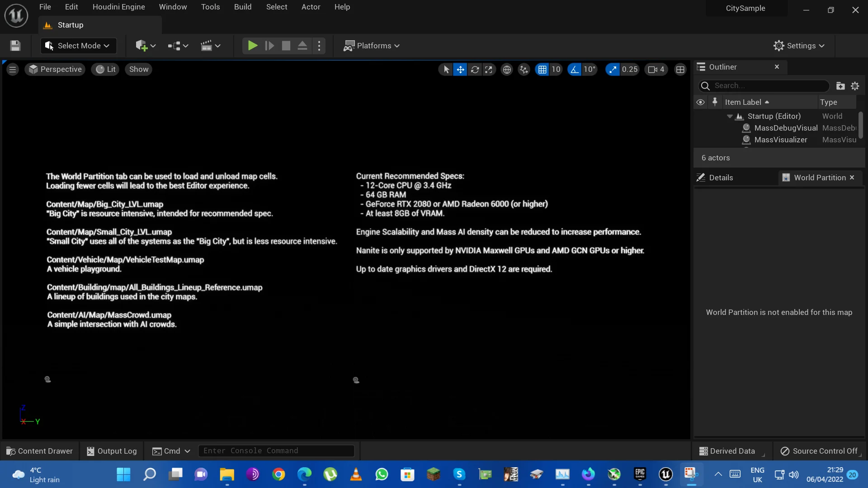Click the Eject button in toolbar
The width and height of the screenshot is (868, 488).
tap(302, 46)
